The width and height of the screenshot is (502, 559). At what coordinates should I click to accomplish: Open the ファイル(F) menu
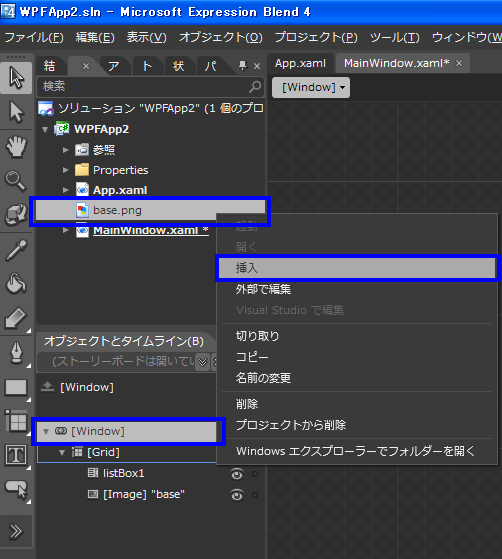point(34,37)
